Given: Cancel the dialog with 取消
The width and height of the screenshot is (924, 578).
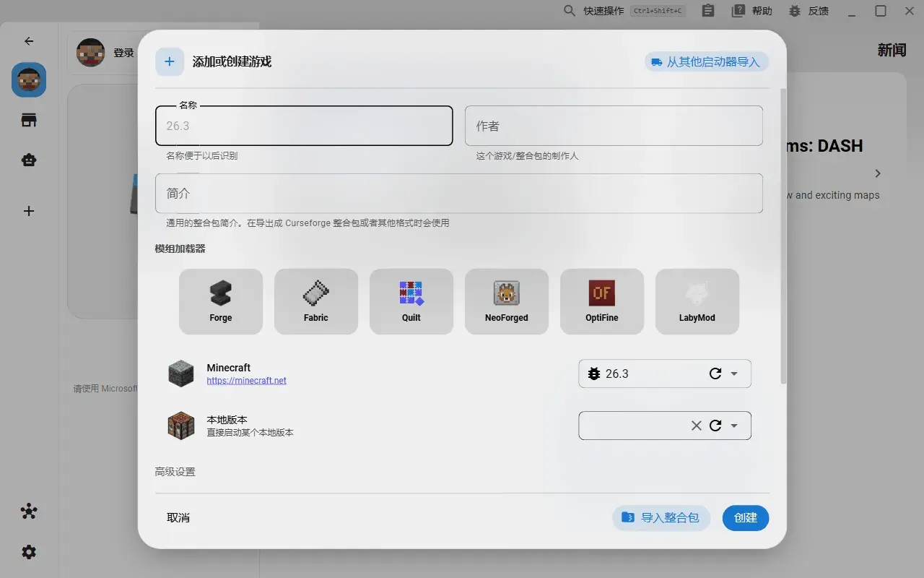Looking at the screenshot, I should [178, 518].
